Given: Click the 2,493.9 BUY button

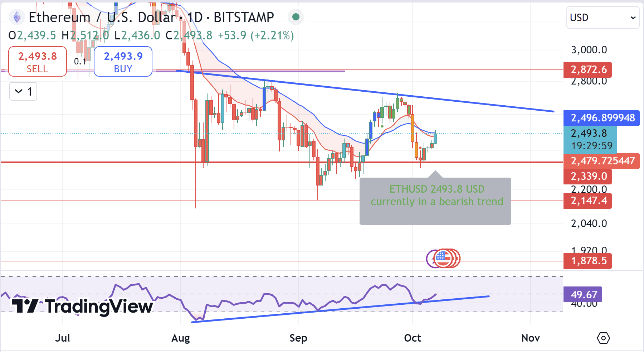Looking at the screenshot, I should tap(123, 62).
